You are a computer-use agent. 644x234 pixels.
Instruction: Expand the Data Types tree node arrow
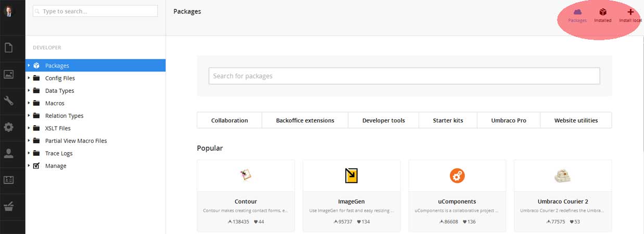coord(29,91)
